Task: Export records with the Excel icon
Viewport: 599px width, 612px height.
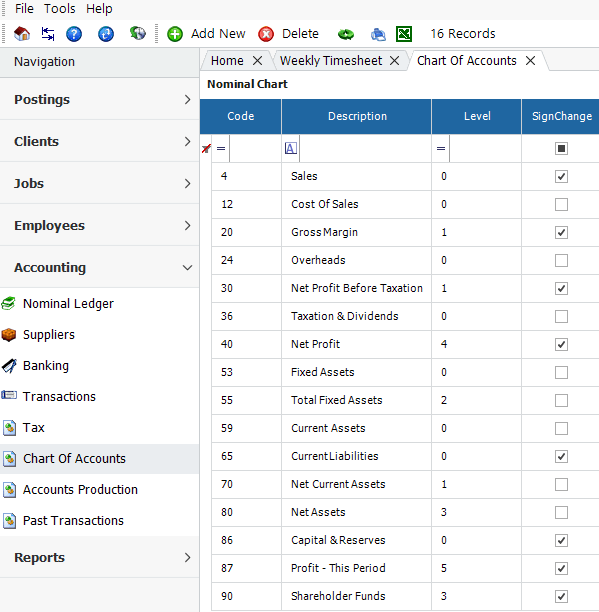Action: pos(404,34)
